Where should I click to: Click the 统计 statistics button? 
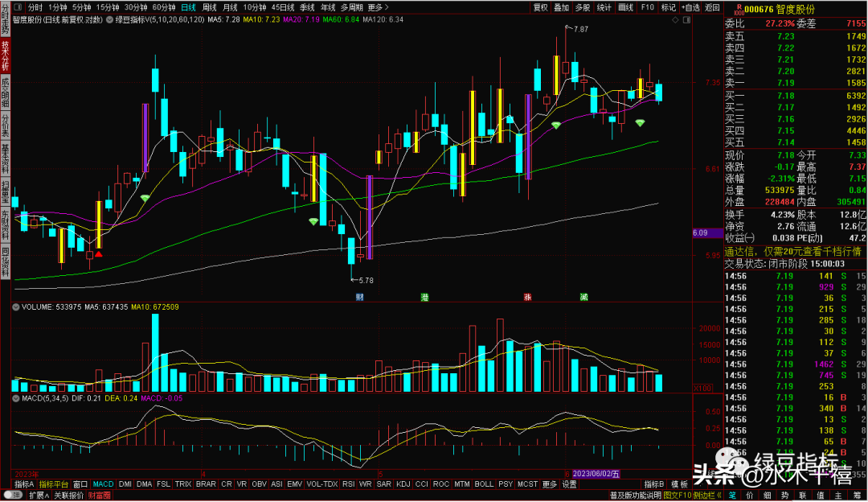604,7
